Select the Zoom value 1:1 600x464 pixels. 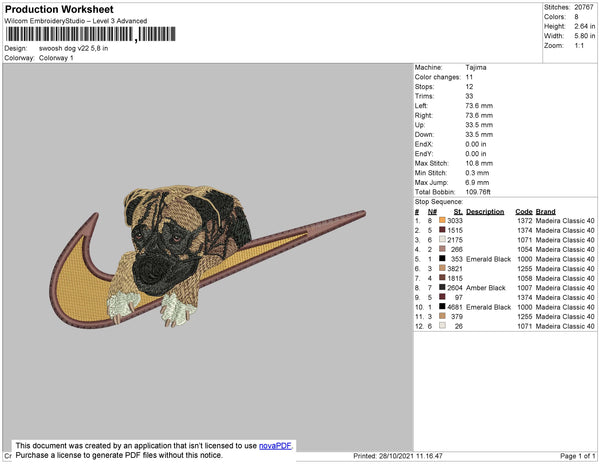[579, 46]
